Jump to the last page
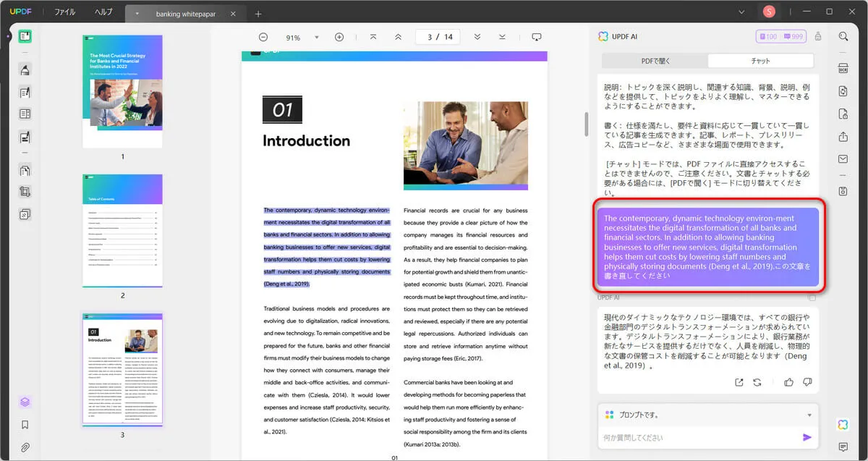Viewport: 868px width, 461px height. pos(502,37)
